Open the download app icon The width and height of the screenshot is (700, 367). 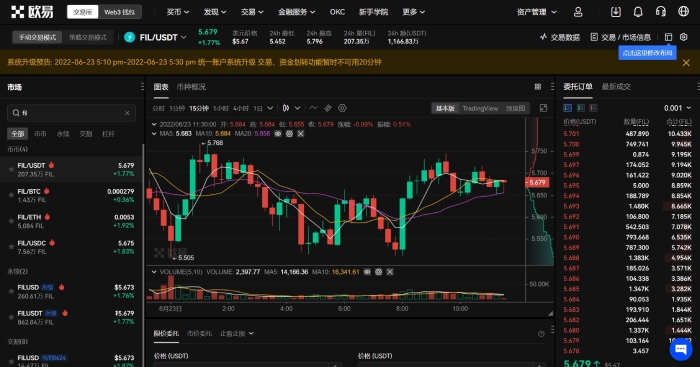pos(616,12)
